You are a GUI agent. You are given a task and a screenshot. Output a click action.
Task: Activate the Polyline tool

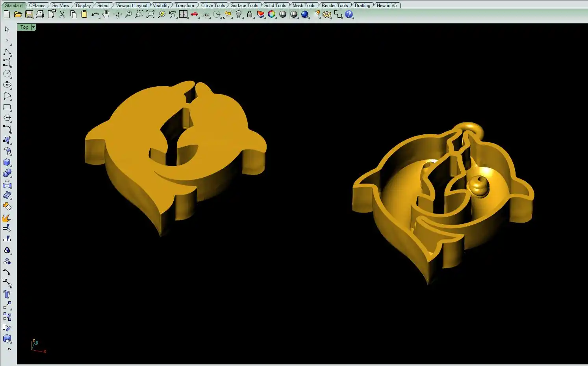[x=7, y=52]
